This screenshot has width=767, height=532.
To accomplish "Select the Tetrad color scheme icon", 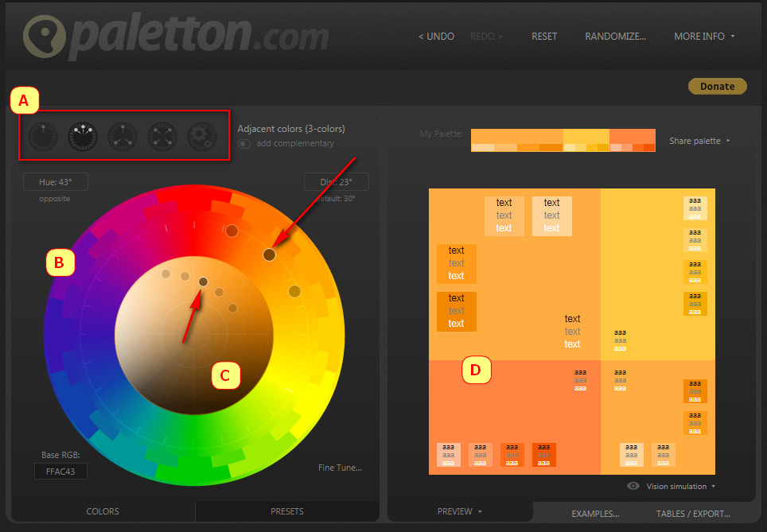I will coord(162,136).
